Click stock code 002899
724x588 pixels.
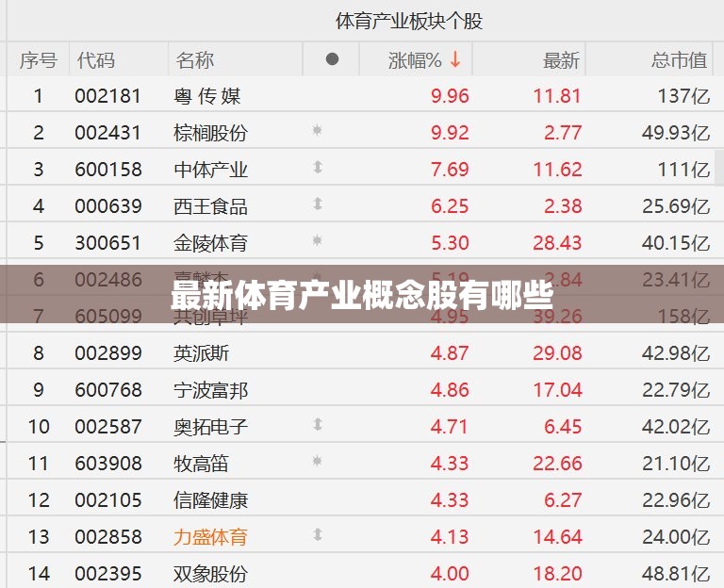pos(108,353)
